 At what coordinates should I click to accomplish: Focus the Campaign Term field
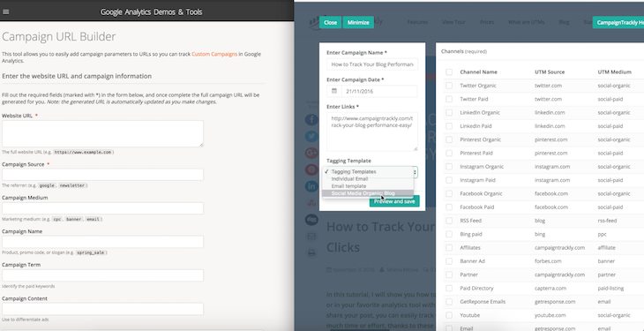pyautogui.click(x=102, y=275)
